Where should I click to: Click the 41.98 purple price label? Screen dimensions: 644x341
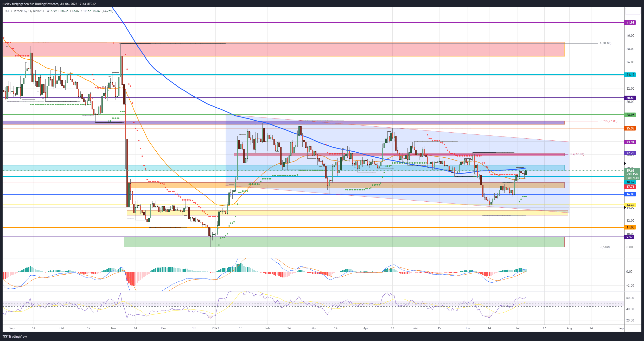(630, 23)
